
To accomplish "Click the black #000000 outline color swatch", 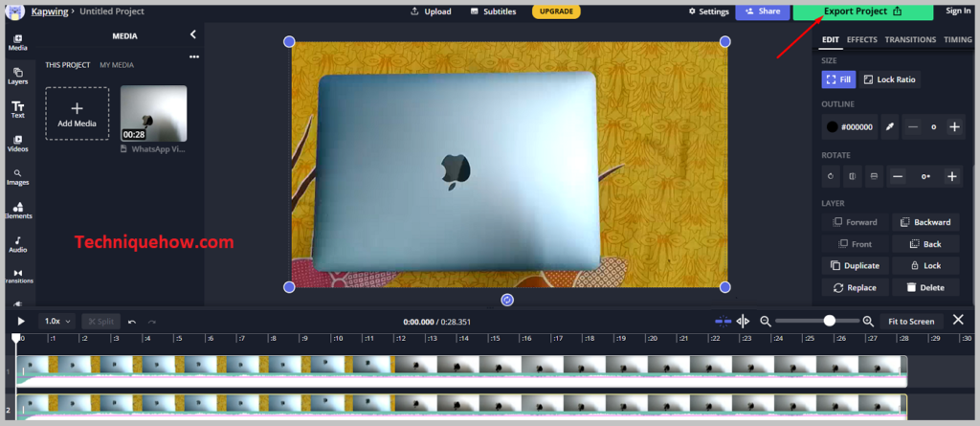I will [849, 127].
